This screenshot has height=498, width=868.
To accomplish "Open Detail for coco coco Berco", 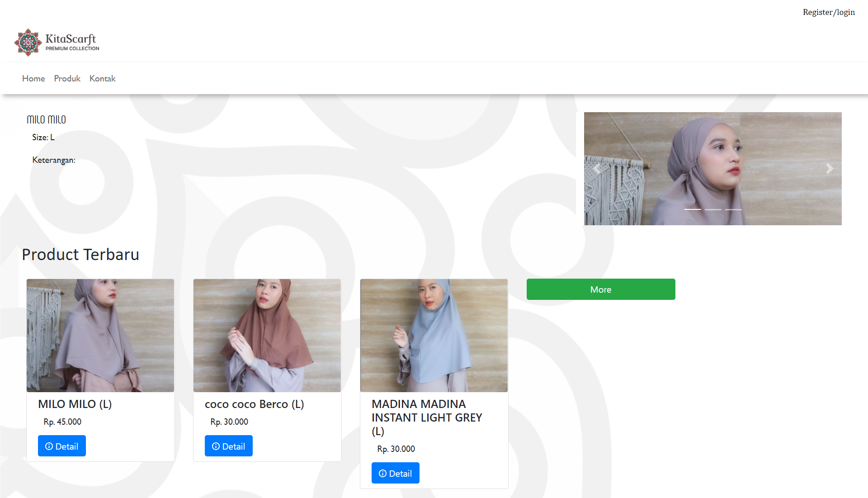I will coord(228,446).
